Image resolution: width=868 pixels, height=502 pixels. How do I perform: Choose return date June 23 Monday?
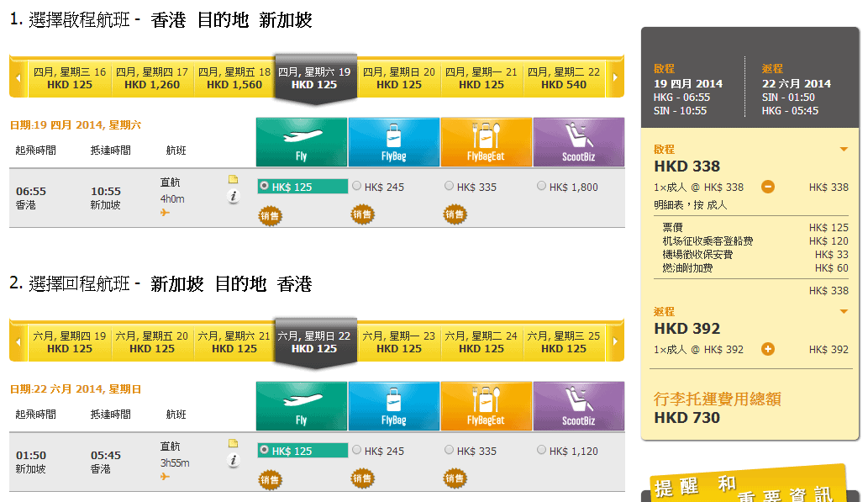click(x=399, y=342)
